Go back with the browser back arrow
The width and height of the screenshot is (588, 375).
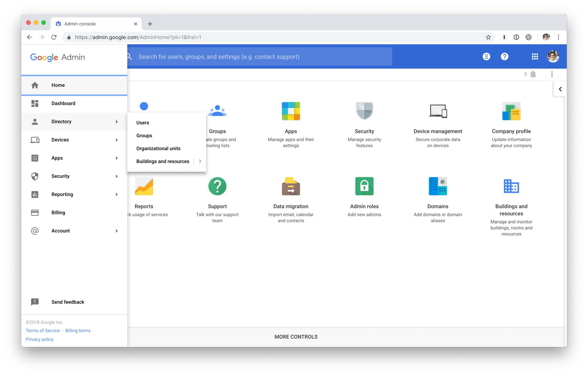click(30, 37)
